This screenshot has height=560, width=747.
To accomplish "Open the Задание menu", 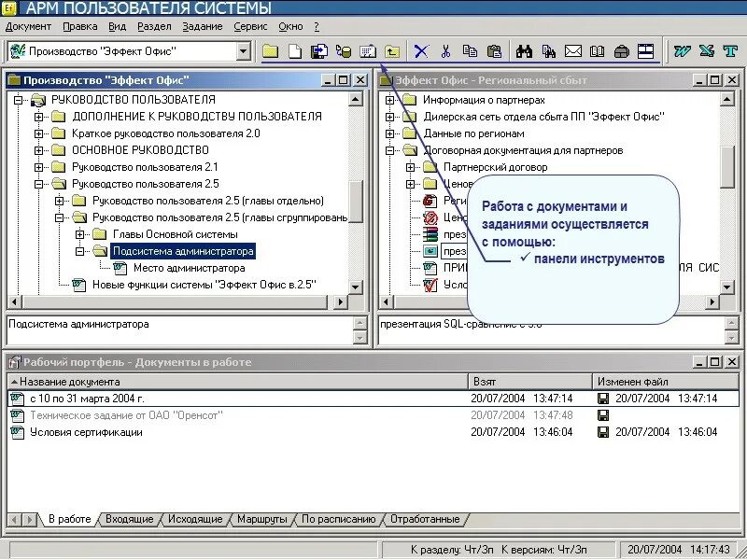I will point(203,27).
